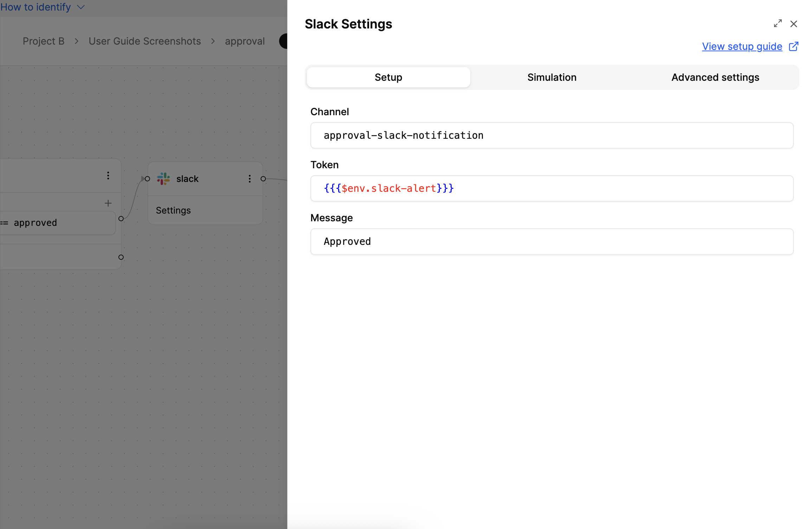Switch to the Simulation tab

point(552,77)
